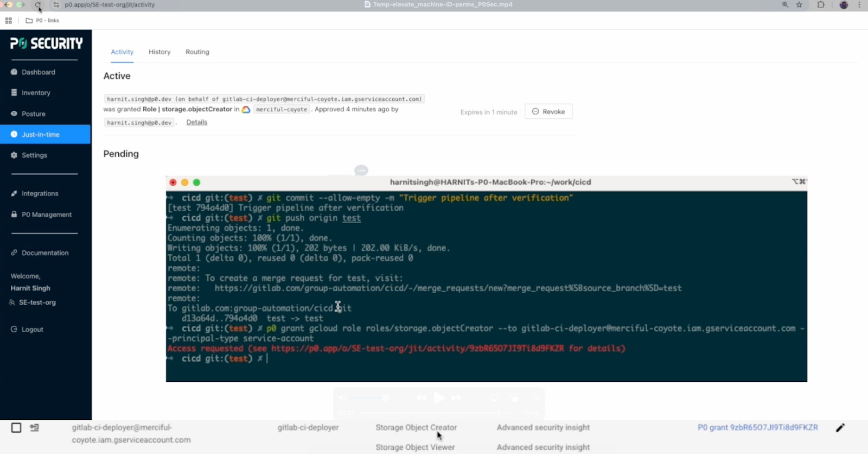Click the merciful-coyote project chip
The width and height of the screenshot is (868, 454).
point(282,110)
